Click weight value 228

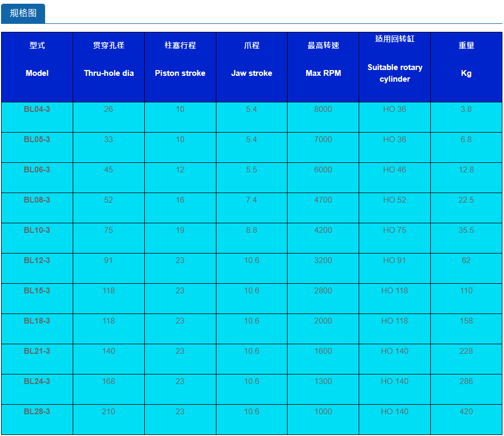click(x=466, y=351)
